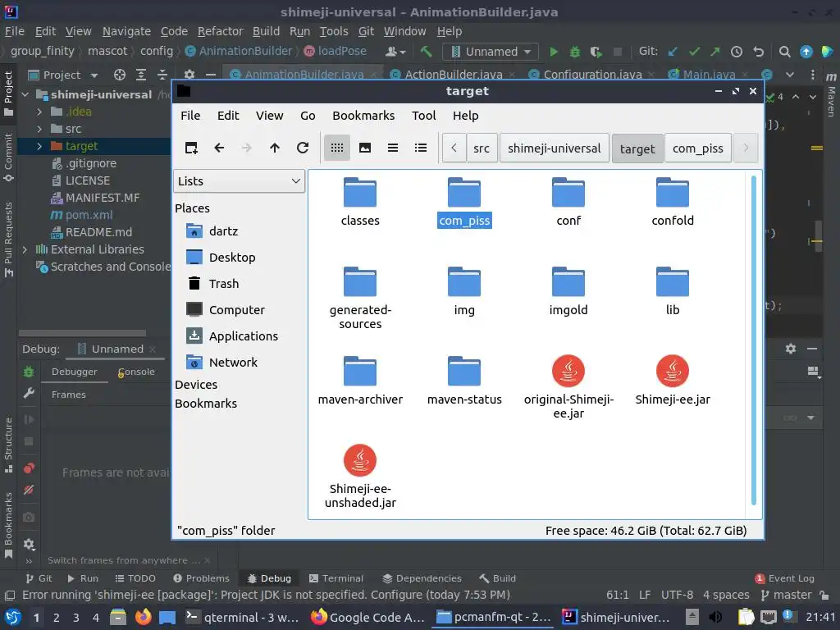The width and height of the screenshot is (840, 630).
Task: Open the Navigate menu in IntelliJ
Action: 126,31
